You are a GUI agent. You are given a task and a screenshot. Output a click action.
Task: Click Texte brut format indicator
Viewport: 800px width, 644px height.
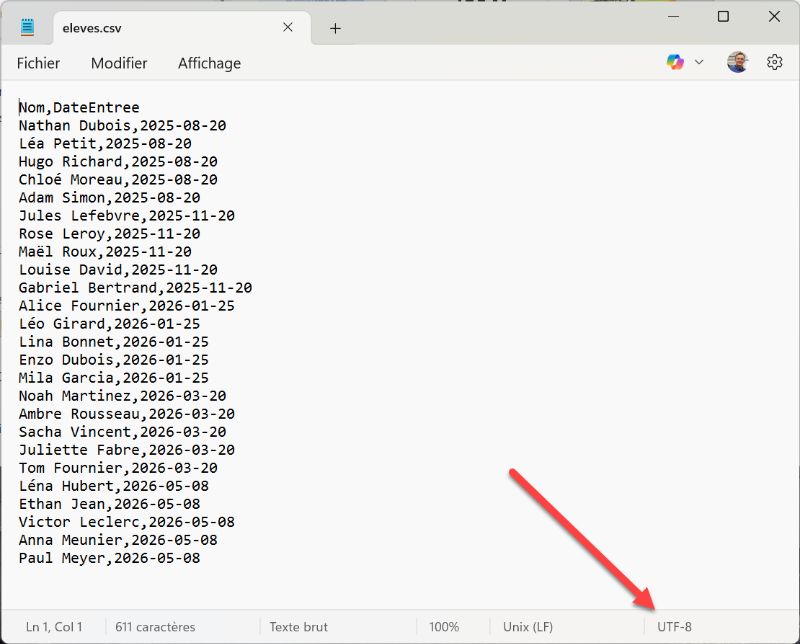[x=298, y=627]
